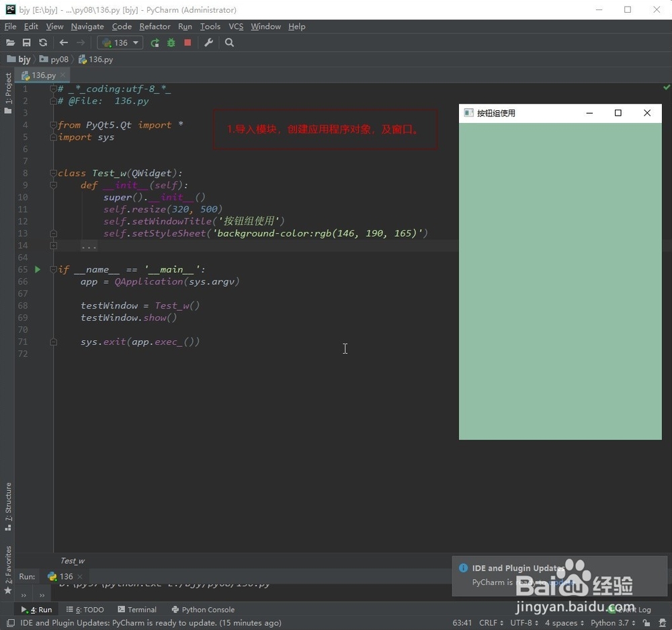Click the Open folder toolbar icon
This screenshot has width=672, height=630.
coord(10,42)
